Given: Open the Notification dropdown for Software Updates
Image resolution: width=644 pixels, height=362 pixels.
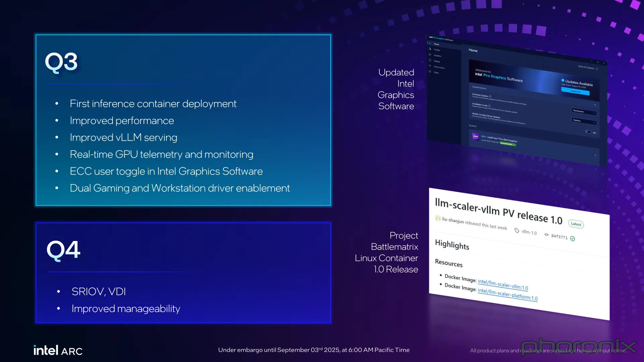Looking at the screenshot, I should [584, 112].
